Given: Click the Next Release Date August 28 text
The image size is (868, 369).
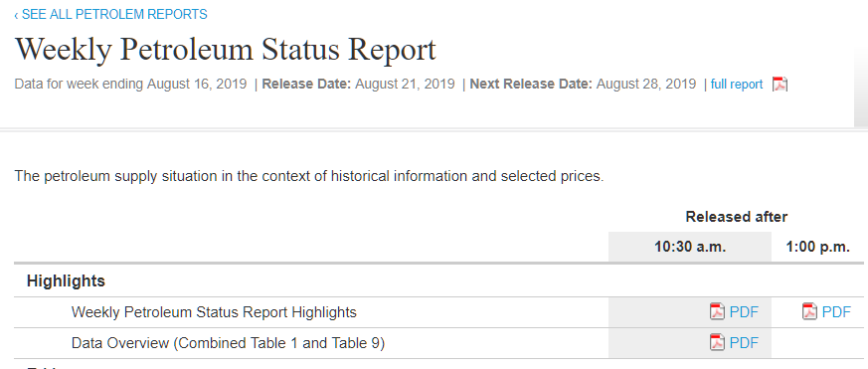Looking at the screenshot, I should click(583, 85).
